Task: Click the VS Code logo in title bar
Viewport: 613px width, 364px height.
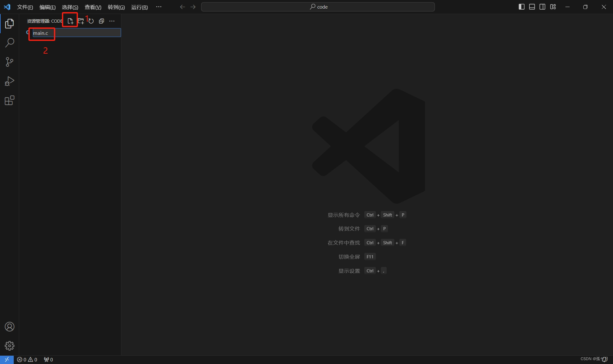Action: (x=7, y=7)
